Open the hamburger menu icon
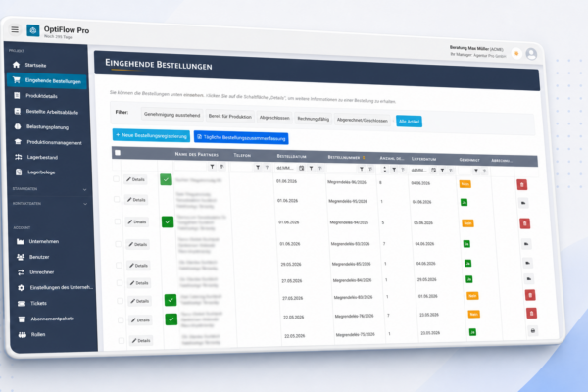 [15, 29]
